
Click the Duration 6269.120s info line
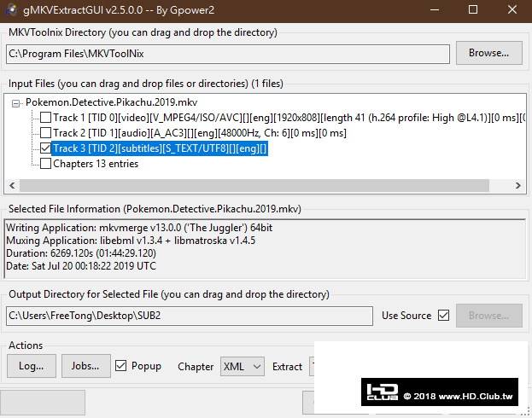81,253
